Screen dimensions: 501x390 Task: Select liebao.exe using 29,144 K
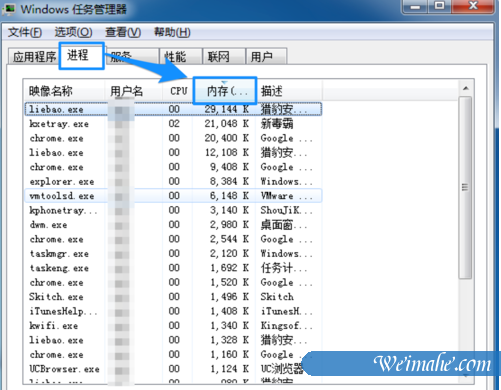[x=173, y=109]
